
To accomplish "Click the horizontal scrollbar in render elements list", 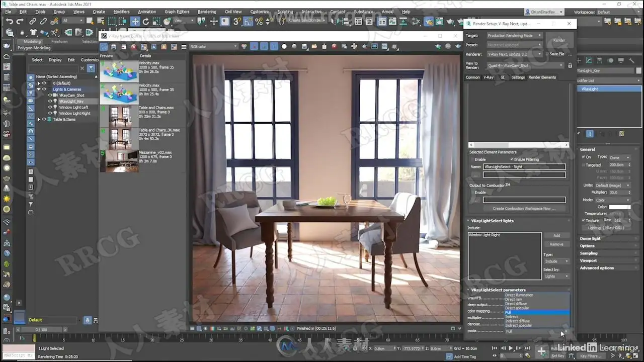I will 518,145.
